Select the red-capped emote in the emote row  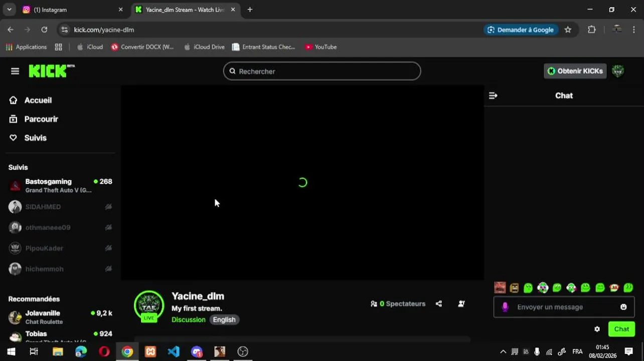pyautogui.click(x=614, y=288)
